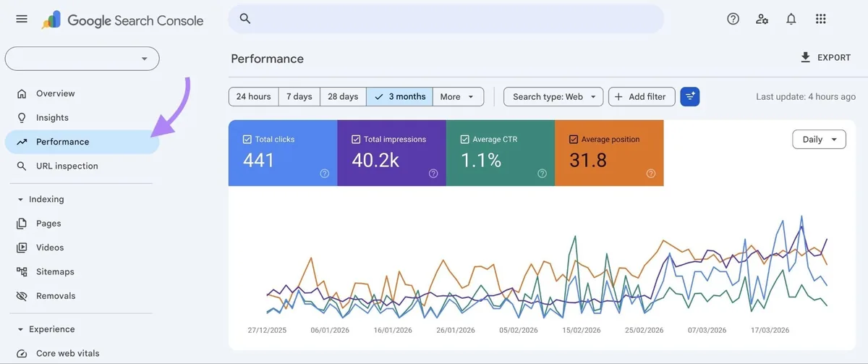The image size is (868, 364).
Task: Click into the top search input field
Action: 446,19
